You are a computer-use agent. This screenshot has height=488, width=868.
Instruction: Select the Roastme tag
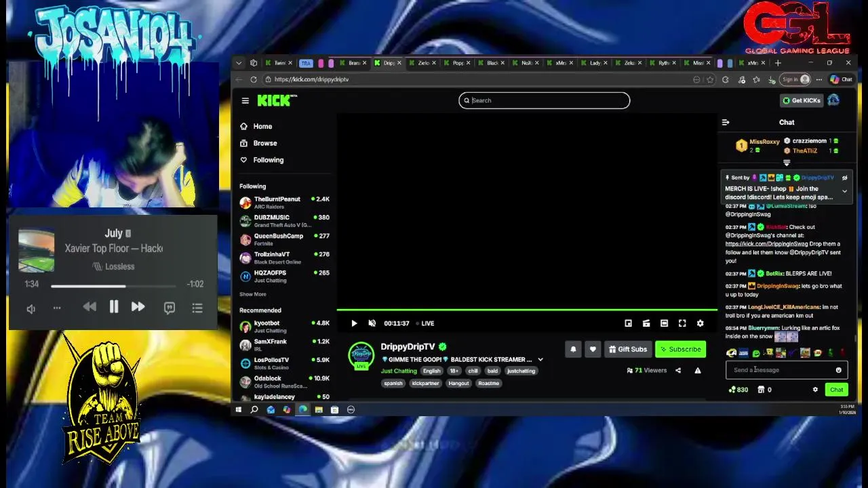[488, 383]
